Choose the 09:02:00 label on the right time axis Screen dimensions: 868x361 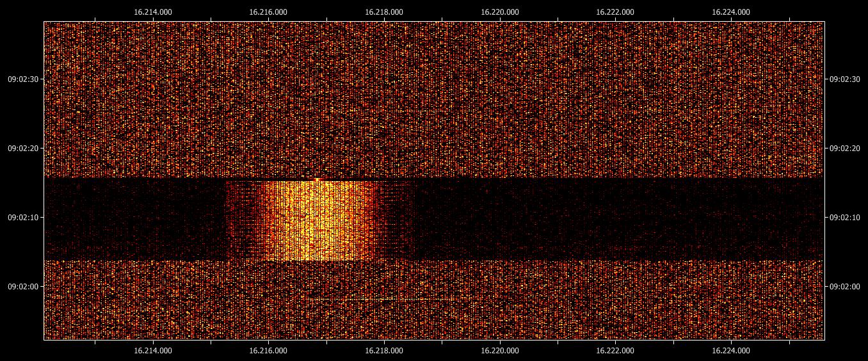pyautogui.click(x=844, y=286)
